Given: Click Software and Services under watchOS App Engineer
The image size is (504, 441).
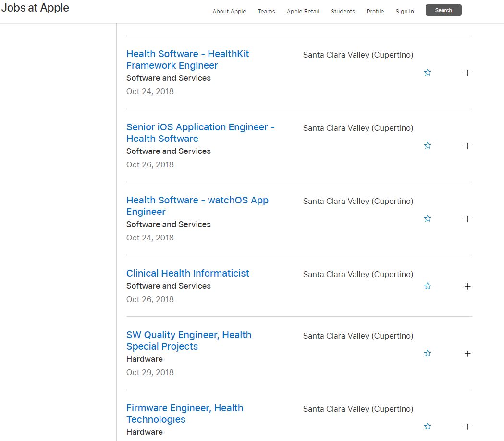Looking at the screenshot, I should pos(169,224).
